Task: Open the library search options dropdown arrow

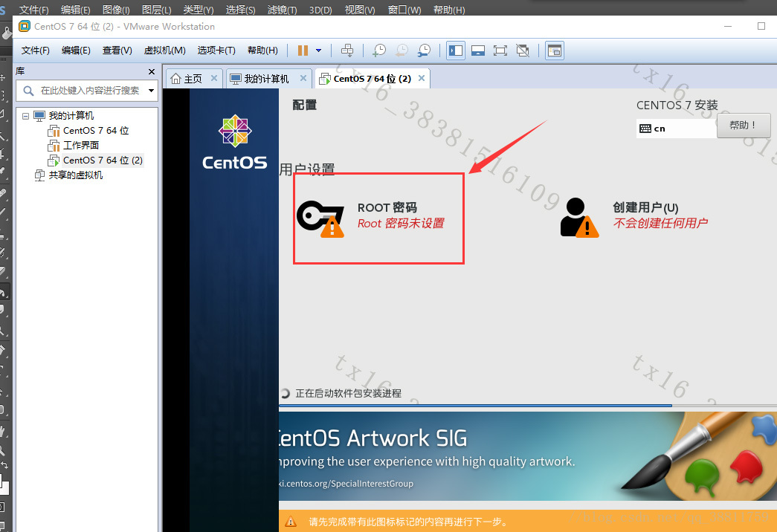Action: [x=151, y=91]
